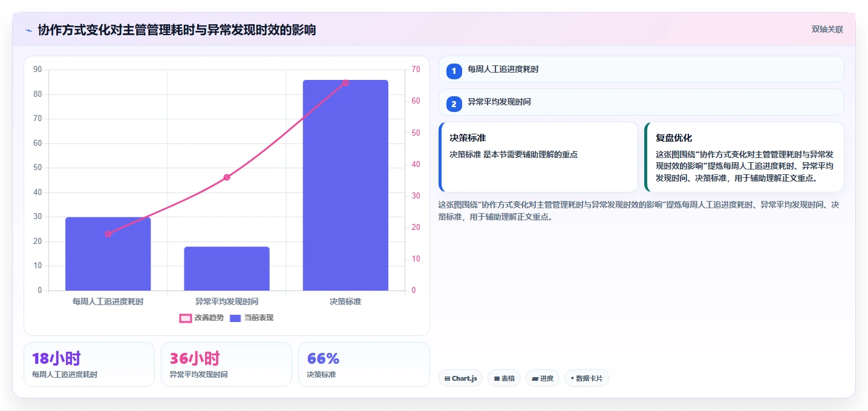Click the trend line point atop 决策标准 bar
This screenshot has width=868, height=411.
(345, 83)
